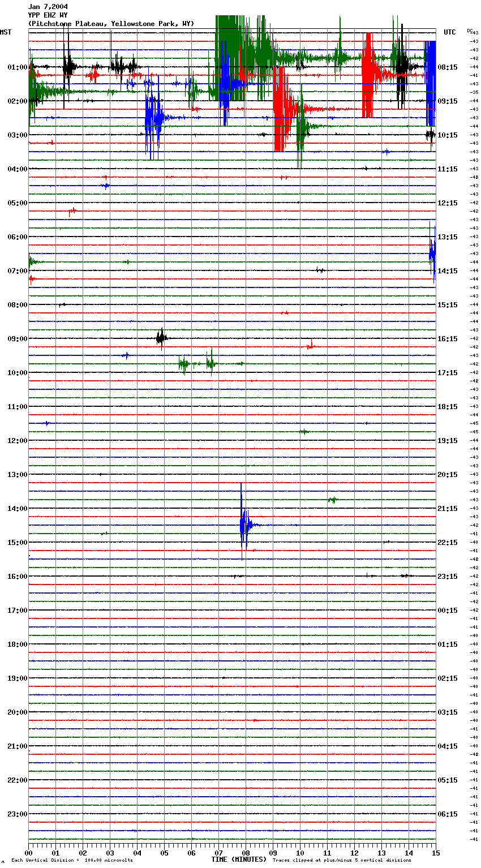Click the '23:15' UTC time label
Viewport: 481px width, 868px height.
point(448,576)
